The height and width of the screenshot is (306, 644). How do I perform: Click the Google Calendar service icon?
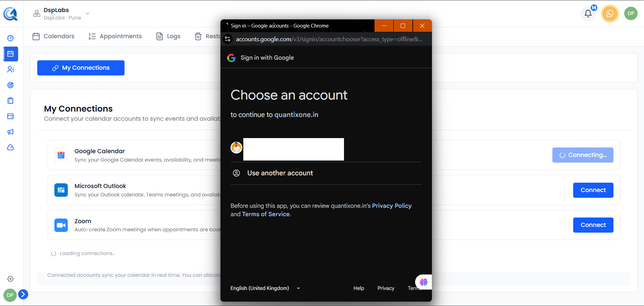tap(61, 155)
